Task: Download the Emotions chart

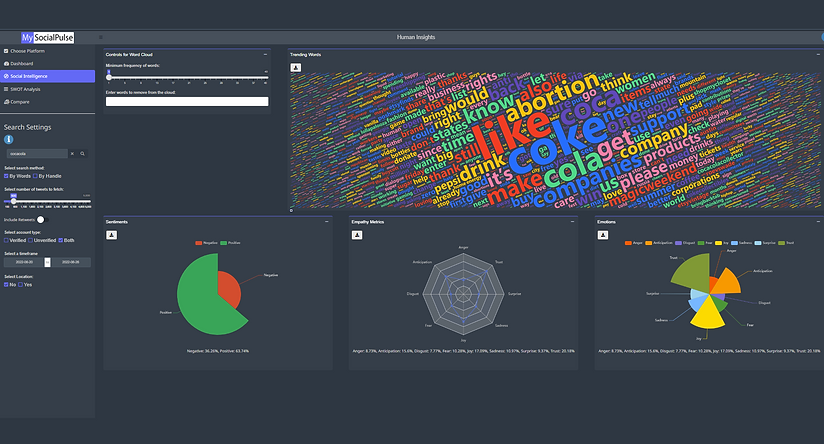Action: (603, 235)
